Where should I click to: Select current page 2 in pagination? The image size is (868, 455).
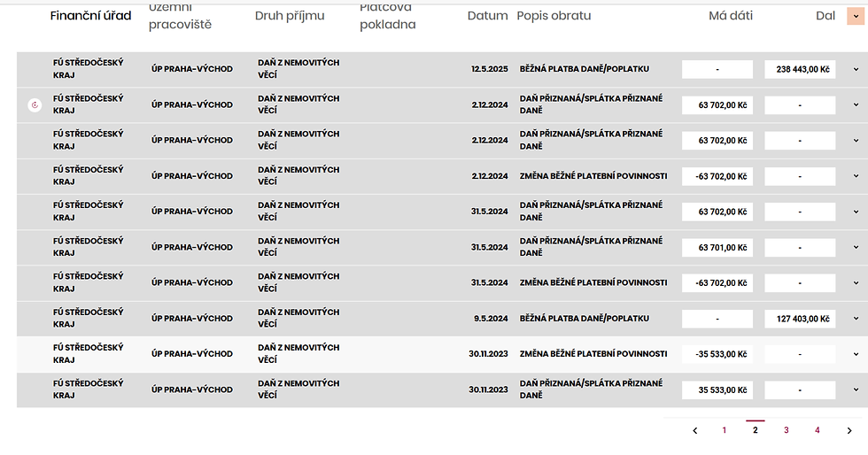tap(756, 430)
